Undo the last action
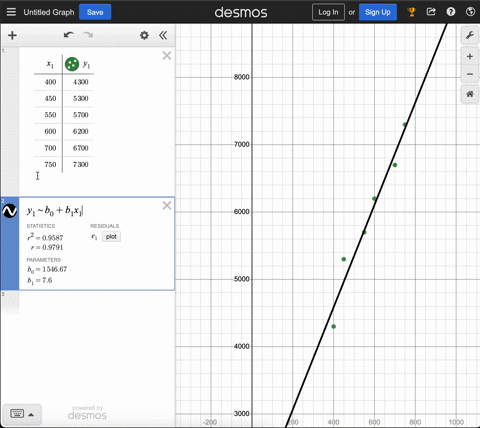480x428 pixels. (x=69, y=35)
